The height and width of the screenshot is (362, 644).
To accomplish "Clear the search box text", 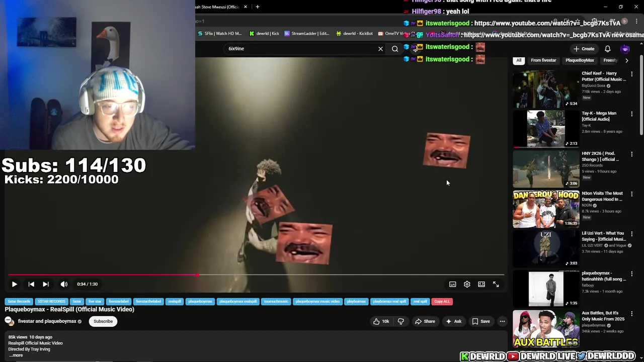I will point(380,49).
